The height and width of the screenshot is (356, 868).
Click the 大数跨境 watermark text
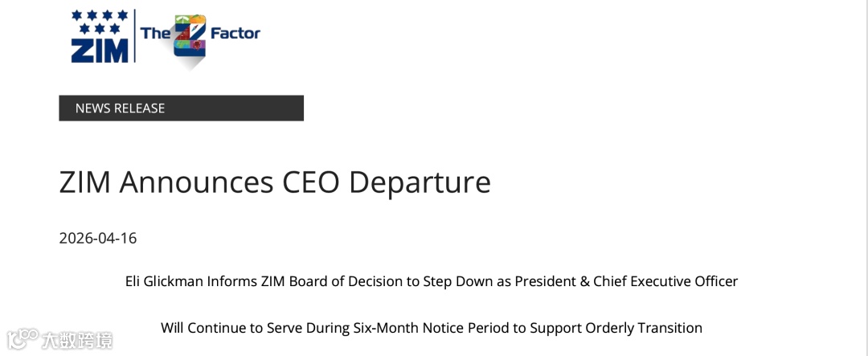(x=77, y=341)
